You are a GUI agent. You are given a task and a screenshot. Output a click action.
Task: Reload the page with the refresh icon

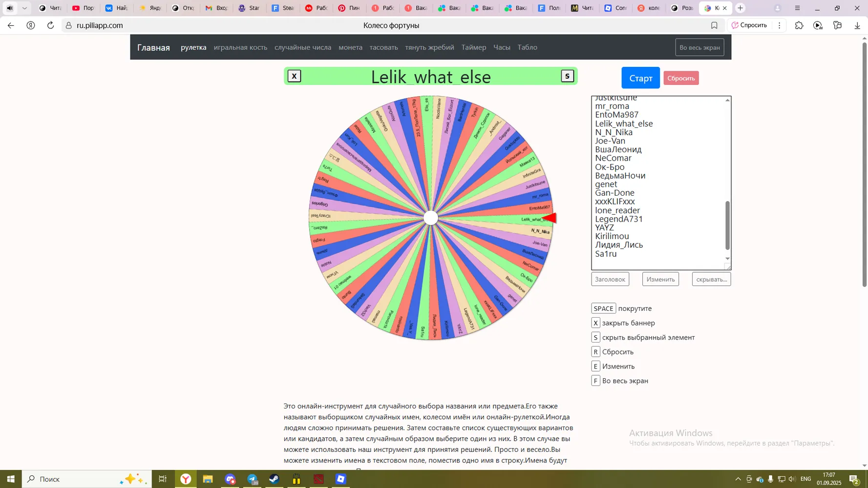coord(50,25)
